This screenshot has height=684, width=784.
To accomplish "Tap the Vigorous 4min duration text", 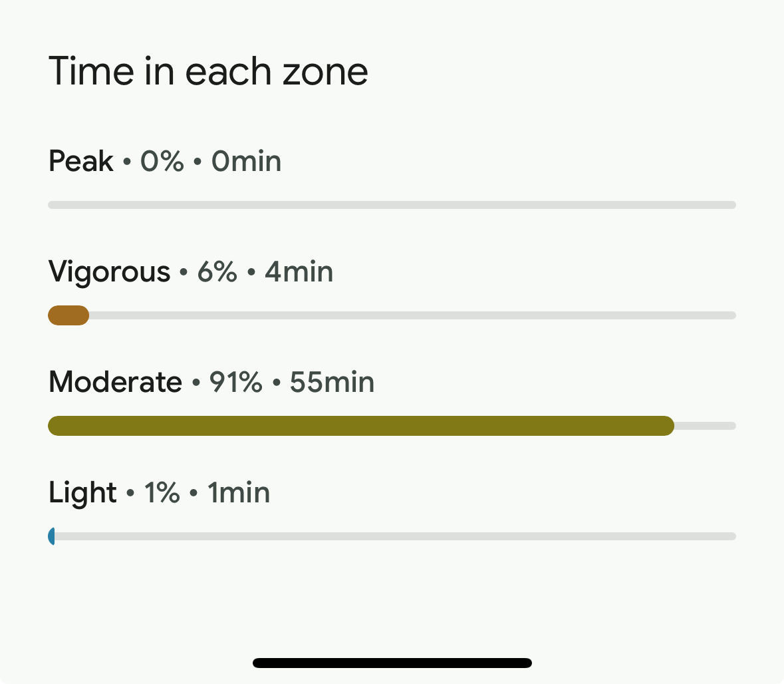I will (299, 271).
